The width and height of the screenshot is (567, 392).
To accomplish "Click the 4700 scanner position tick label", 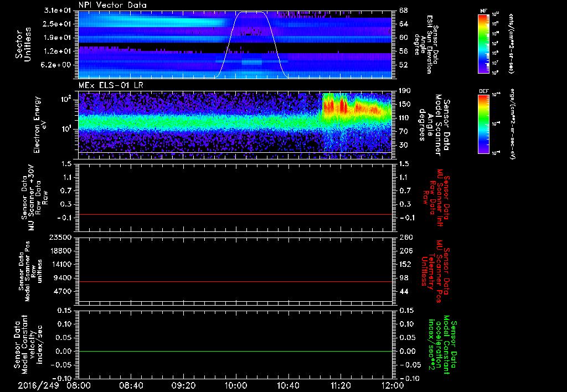I will 62,291.
